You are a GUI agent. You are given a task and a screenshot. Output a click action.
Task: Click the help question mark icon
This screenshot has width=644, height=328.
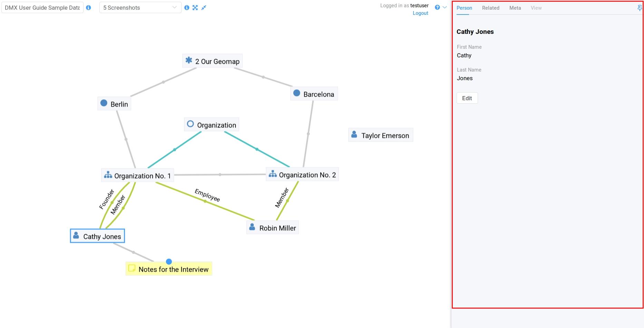[437, 7]
